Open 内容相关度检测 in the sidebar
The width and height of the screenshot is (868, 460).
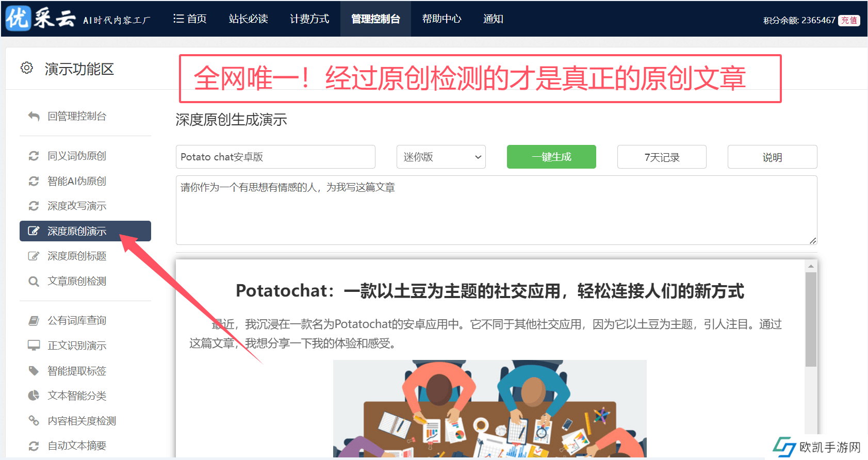pyautogui.click(x=81, y=421)
